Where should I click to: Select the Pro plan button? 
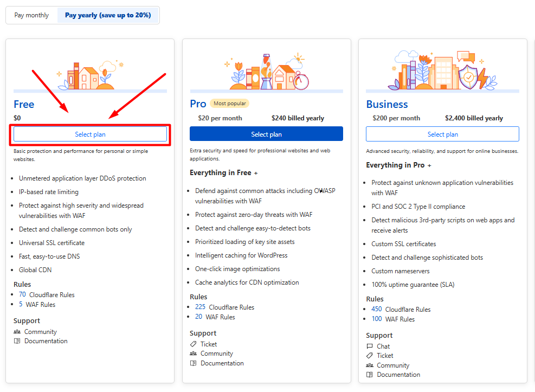(266, 134)
